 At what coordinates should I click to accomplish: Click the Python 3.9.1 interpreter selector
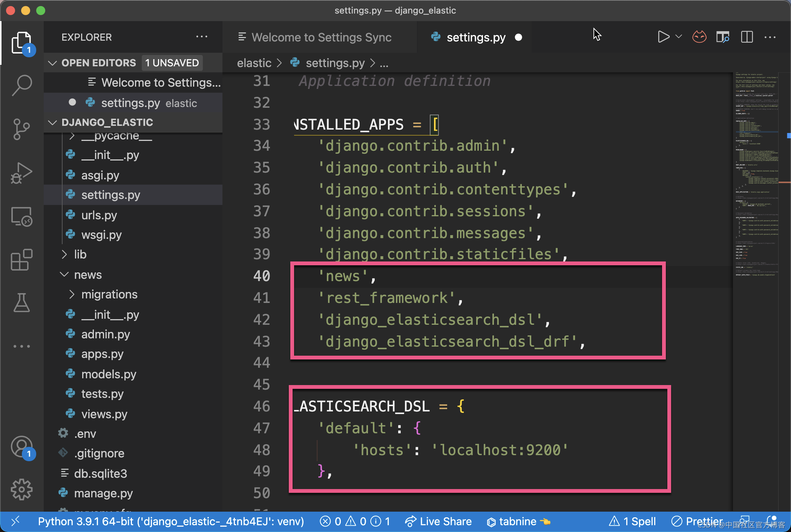click(171, 522)
